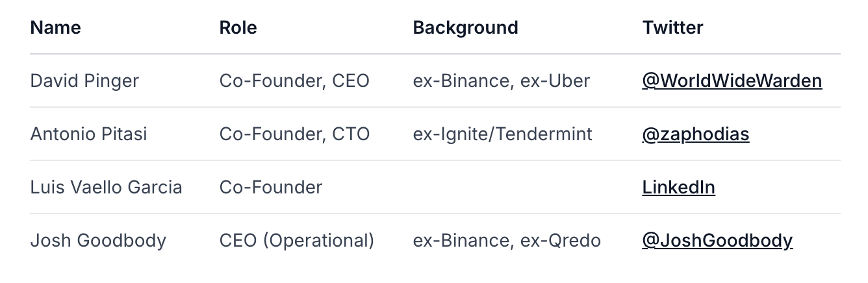868x283 pixels.
Task: Click Luis Vaello Garcia's Co-Founder role cell
Action: click(x=270, y=188)
